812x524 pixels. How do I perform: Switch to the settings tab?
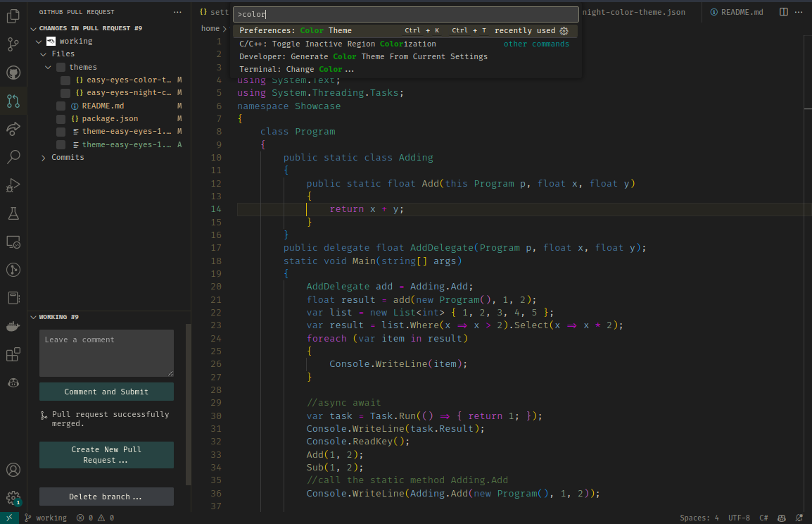tap(214, 12)
